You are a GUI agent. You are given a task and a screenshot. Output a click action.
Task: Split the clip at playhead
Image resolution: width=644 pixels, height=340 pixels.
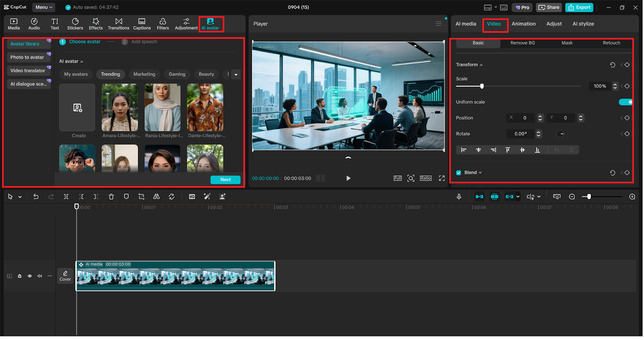pyautogui.click(x=66, y=197)
